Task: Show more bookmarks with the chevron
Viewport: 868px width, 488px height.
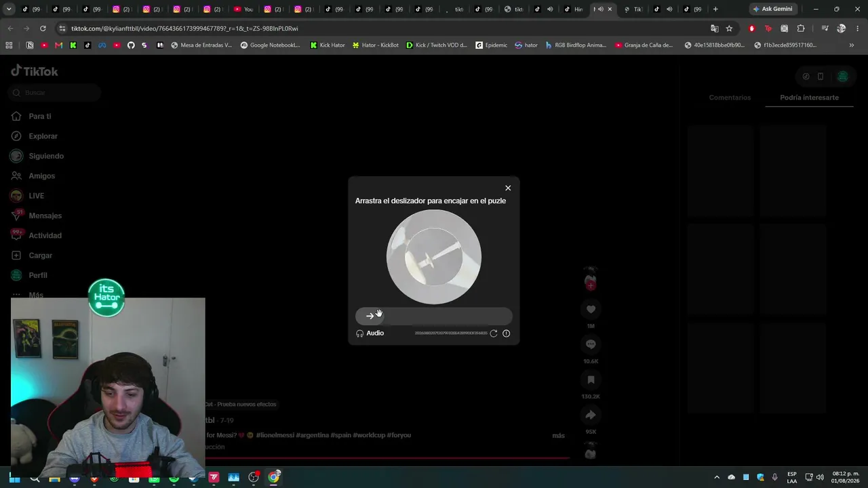Action: (852, 45)
